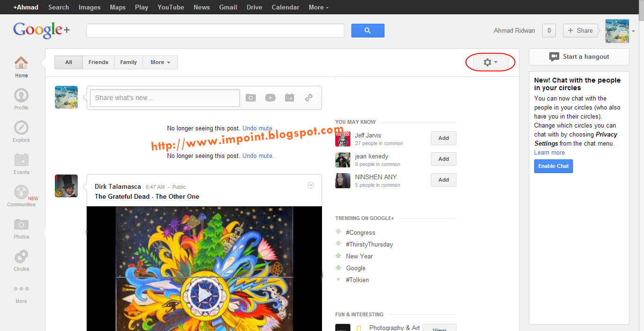Open the Photography & Art suggestion
The image size is (644, 331).
(394, 328)
